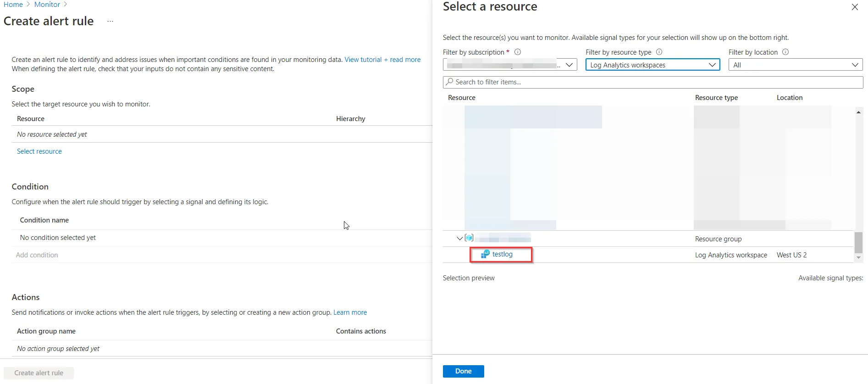Image resolution: width=868 pixels, height=384 pixels.
Task: Open the Filter by subscription dropdown
Action: pos(509,65)
